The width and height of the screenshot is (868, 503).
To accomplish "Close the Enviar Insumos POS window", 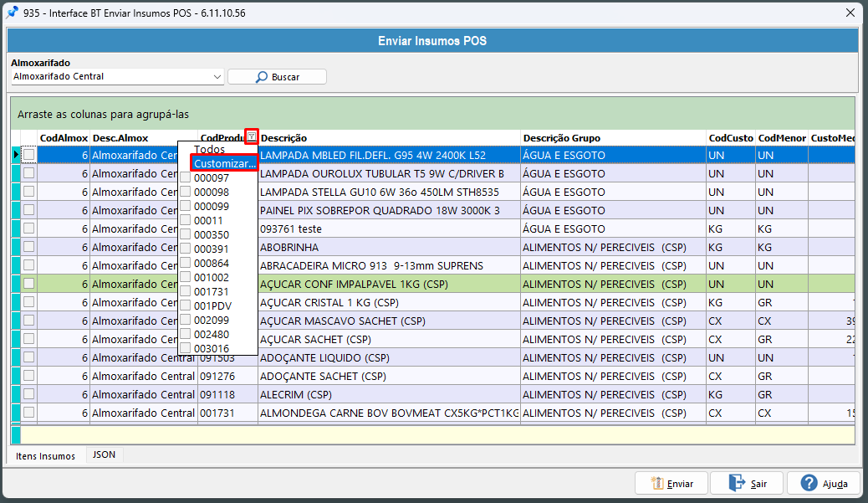I will point(850,13).
